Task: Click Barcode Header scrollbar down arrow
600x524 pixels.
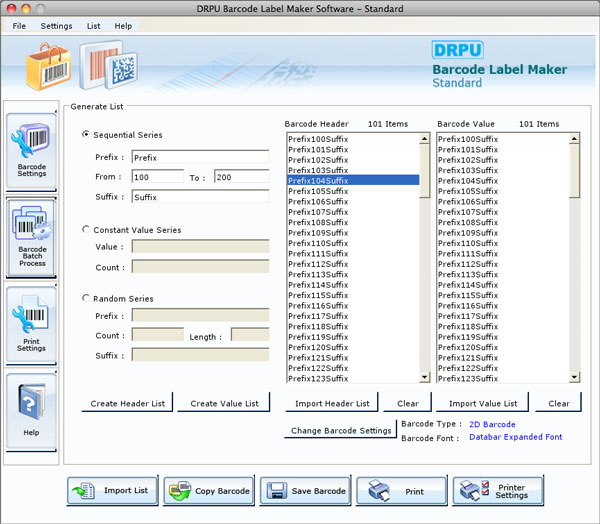Action: tap(424, 377)
